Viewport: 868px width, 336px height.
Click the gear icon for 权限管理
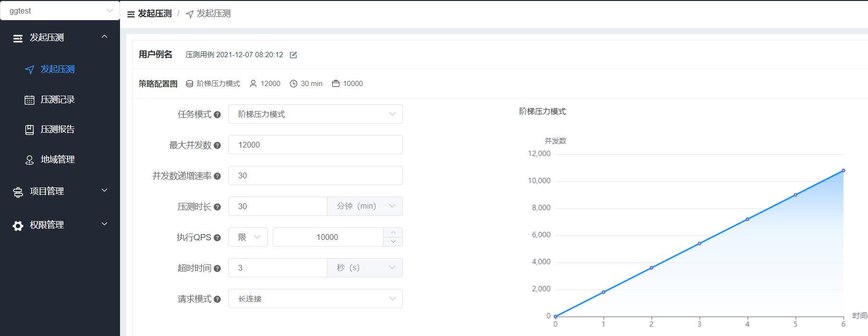(18, 226)
